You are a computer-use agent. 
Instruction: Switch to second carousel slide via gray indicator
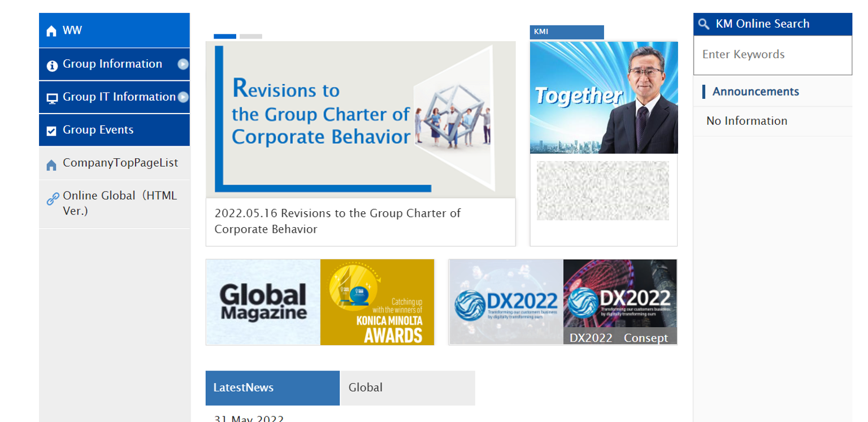pyautogui.click(x=250, y=36)
